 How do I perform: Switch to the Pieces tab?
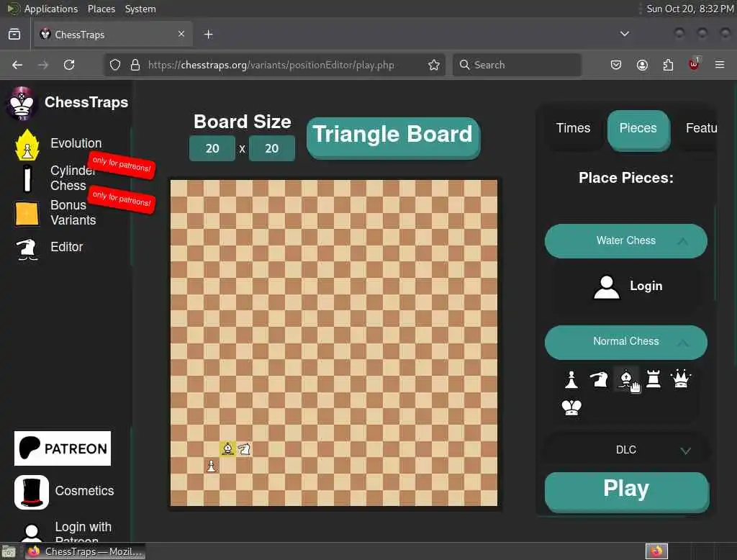pos(638,128)
